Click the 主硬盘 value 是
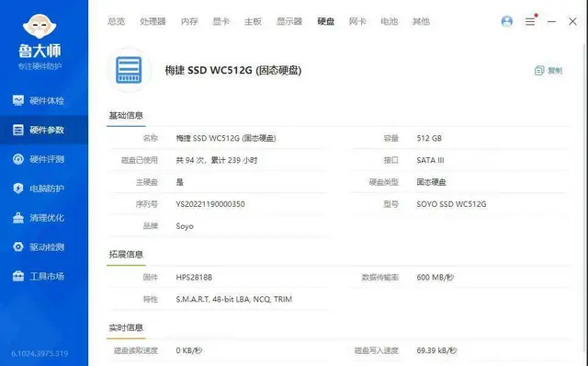The width and height of the screenshot is (588, 366). (180, 182)
